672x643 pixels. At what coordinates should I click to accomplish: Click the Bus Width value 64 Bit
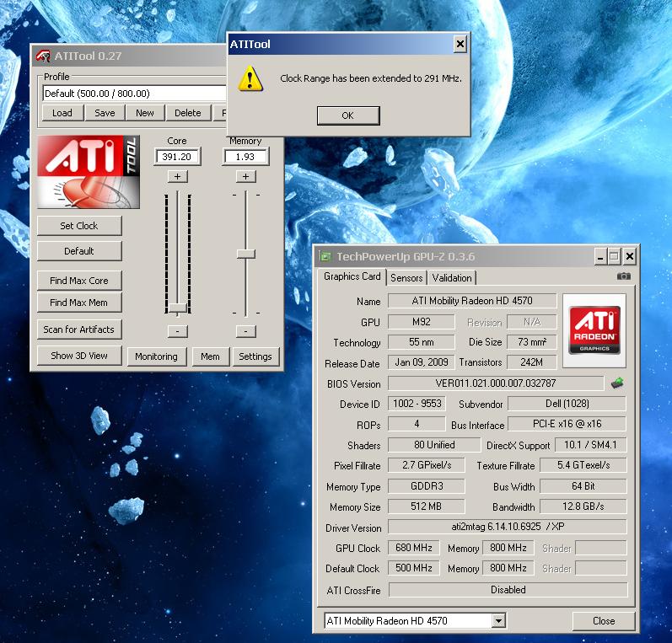click(x=583, y=486)
